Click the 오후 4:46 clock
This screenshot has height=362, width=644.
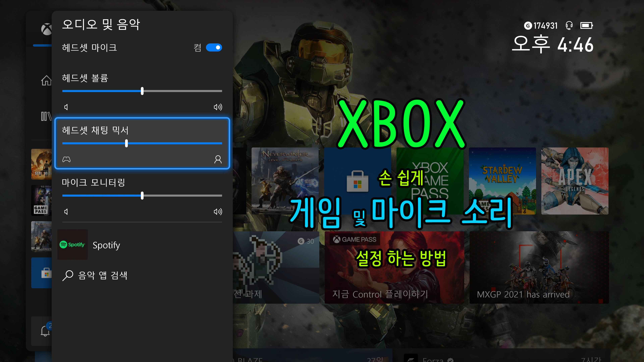pos(552,44)
